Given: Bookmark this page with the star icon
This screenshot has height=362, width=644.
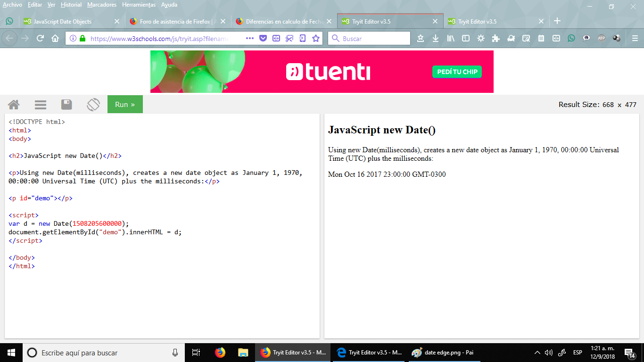Looking at the screenshot, I should (x=316, y=39).
